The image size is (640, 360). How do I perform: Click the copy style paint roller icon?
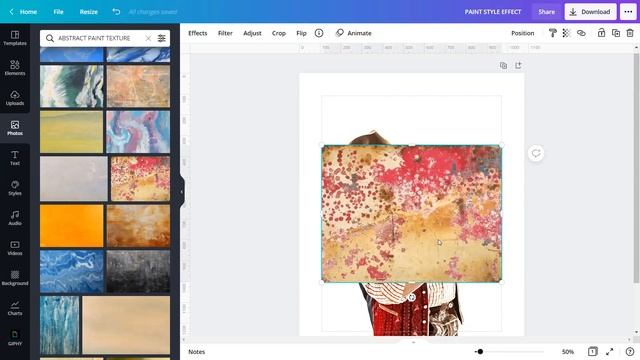tap(552, 33)
